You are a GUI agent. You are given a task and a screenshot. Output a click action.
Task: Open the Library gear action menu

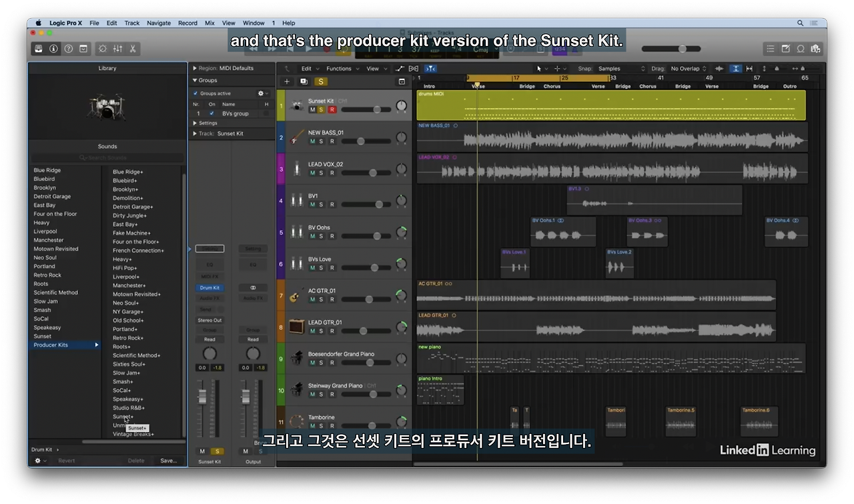coord(39,461)
